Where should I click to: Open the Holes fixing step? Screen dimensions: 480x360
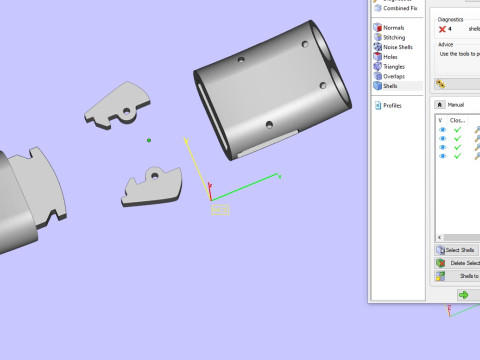click(386, 57)
